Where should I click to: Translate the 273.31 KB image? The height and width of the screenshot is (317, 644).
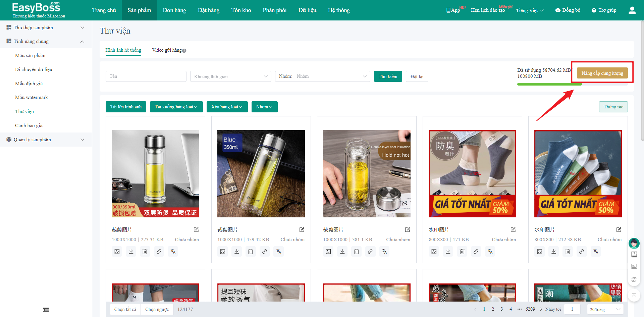pyautogui.click(x=173, y=251)
